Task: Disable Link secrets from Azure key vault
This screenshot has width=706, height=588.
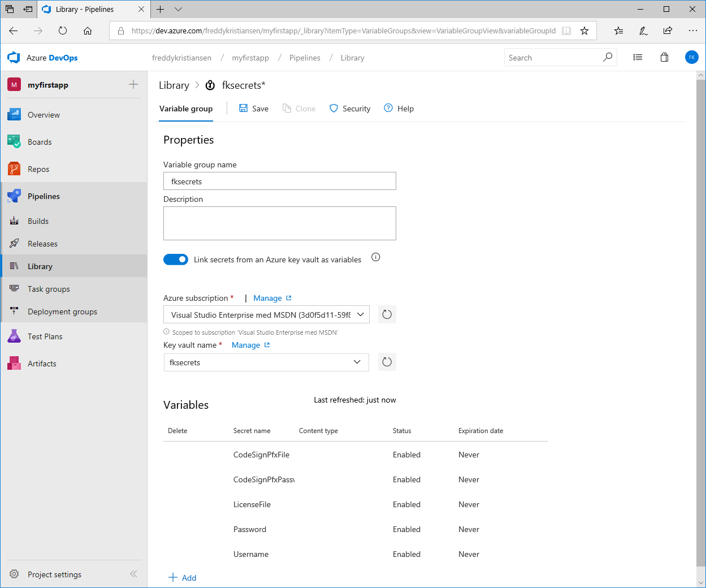Action: [x=176, y=260]
